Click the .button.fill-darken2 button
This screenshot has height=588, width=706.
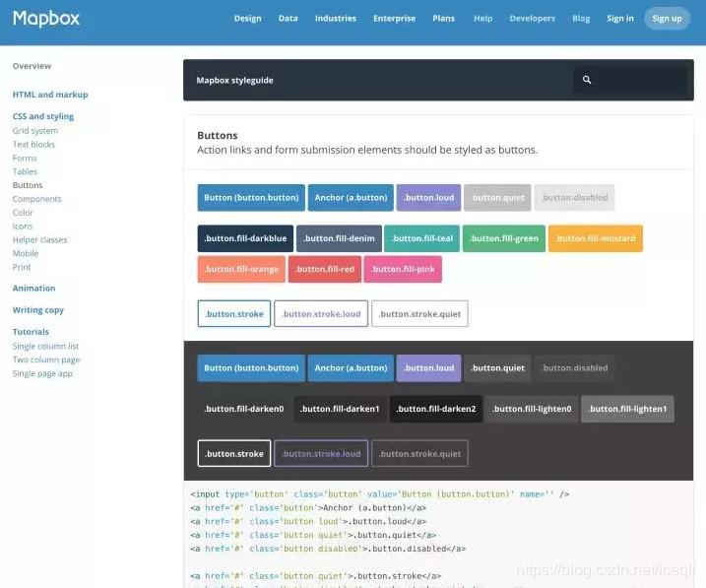436,409
